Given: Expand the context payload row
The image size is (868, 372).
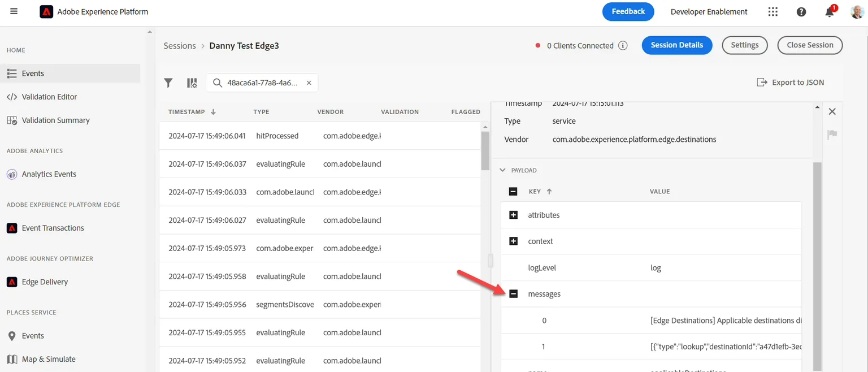Looking at the screenshot, I should click(x=514, y=241).
